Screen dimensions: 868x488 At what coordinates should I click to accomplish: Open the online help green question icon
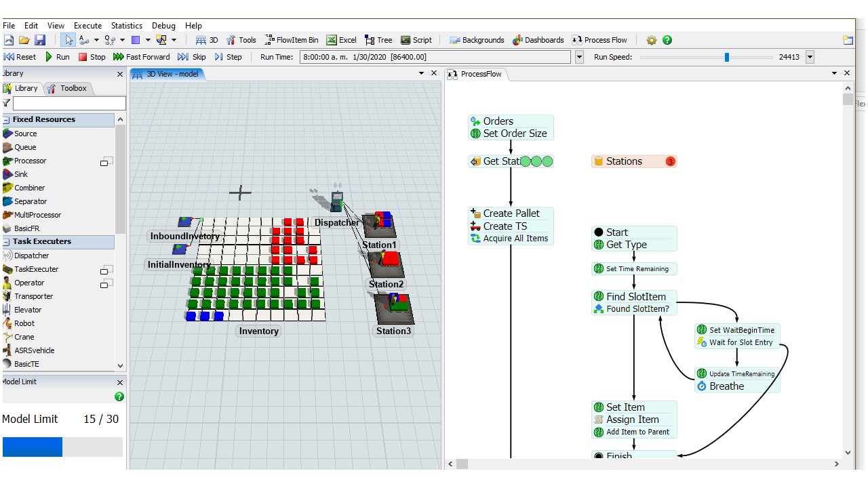pyautogui.click(x=667, y=40)
